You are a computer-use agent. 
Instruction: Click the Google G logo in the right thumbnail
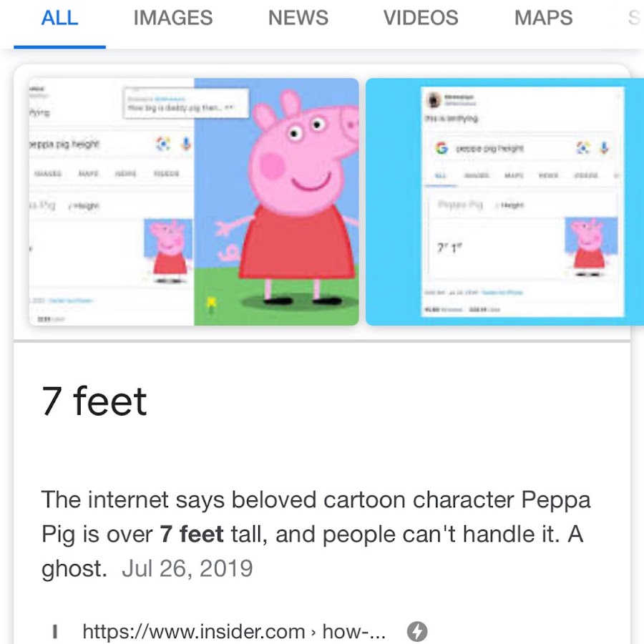coord(441,148)
